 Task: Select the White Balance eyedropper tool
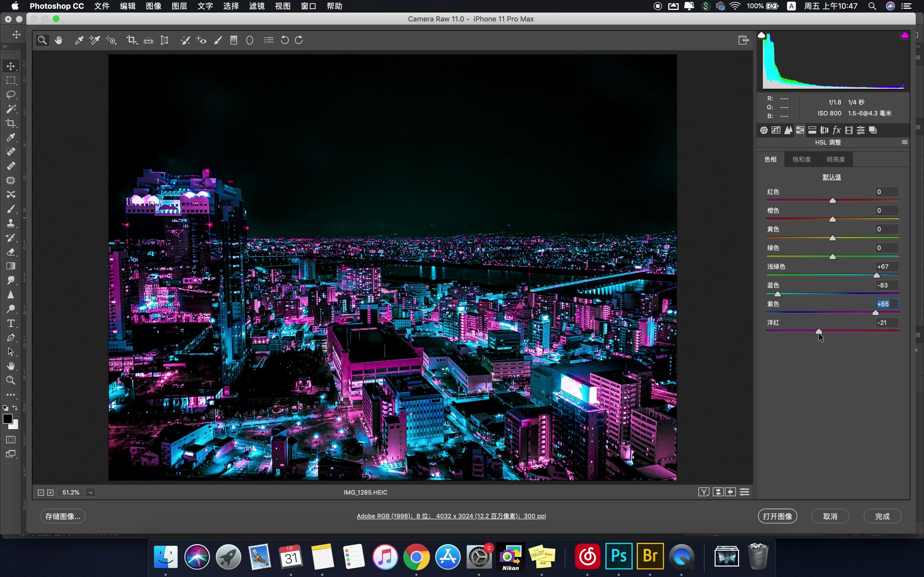(x=79, y=40)
